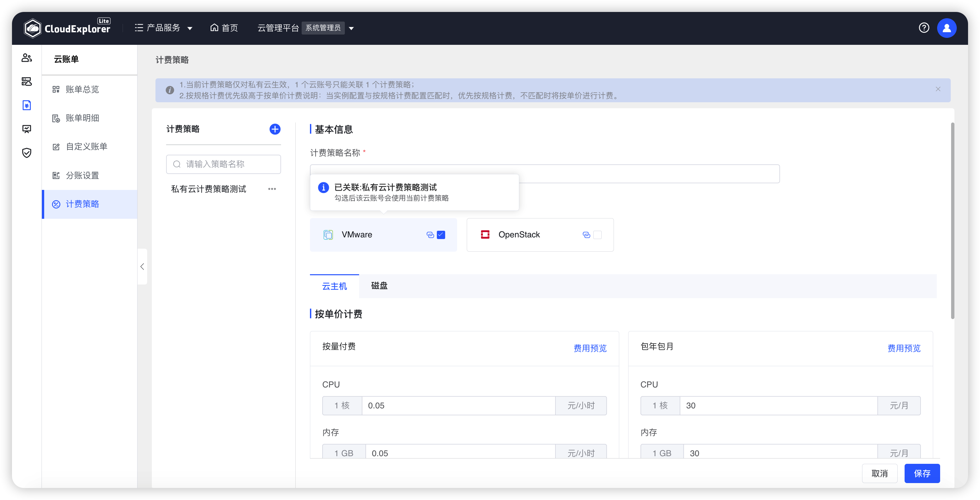Click the 计费策略 percent icon
This screenshot has height=500, width=980.
[x=56, y=204]
